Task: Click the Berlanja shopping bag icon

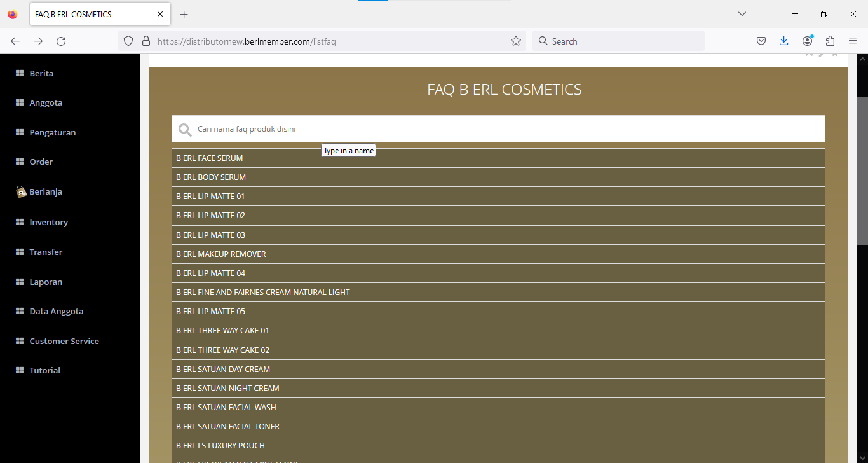Action: point(22,192)
